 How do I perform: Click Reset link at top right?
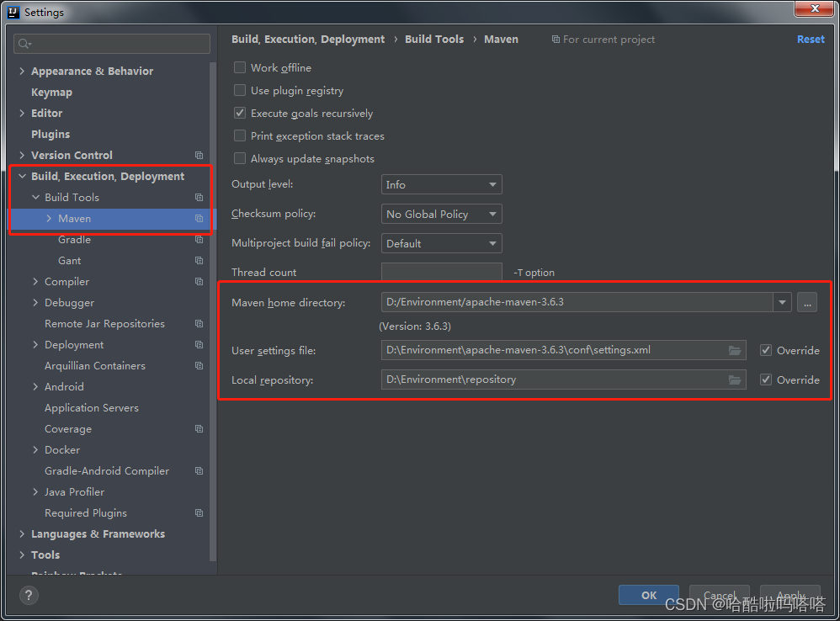coord(811,39)
